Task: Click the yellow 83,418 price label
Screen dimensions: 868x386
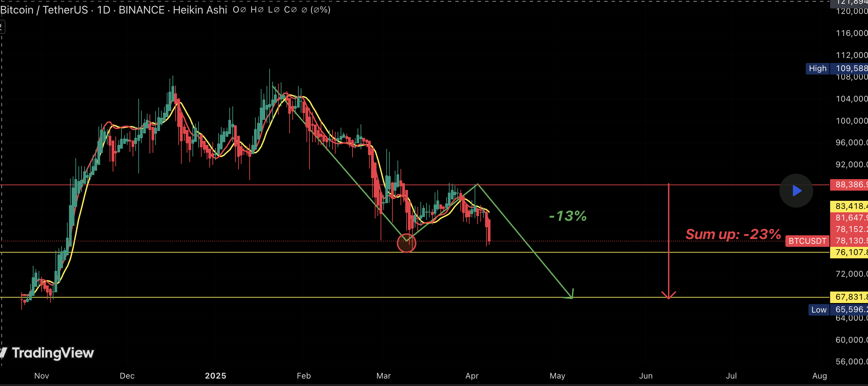Action: (849, 206)
